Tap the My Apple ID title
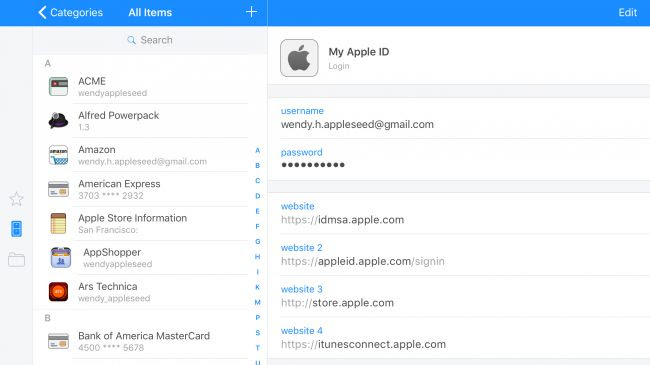Viewport: 650px width, 365px height. pos(359,52)
